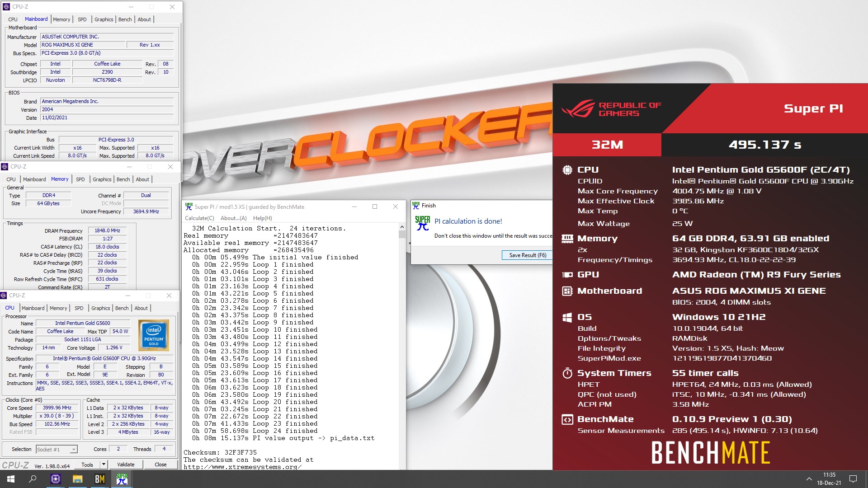Click the Super PI scroll up arrow
Image resolution: width=868 pixels, height=488 pixels.
tap(402, 227)
